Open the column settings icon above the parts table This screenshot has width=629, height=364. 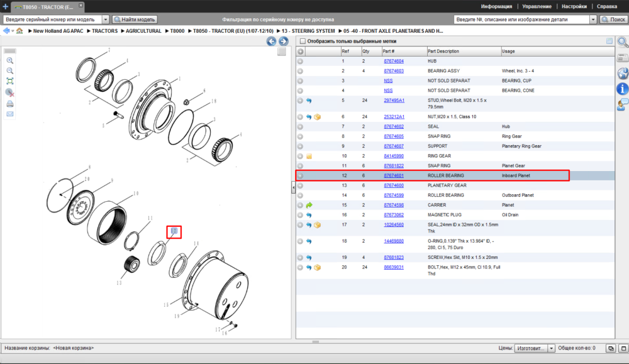pyautogui.click(x=610, y=41)
